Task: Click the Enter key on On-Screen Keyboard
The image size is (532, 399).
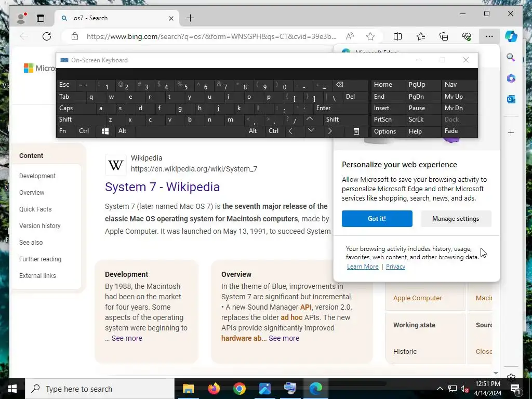Action: point(340,108)
